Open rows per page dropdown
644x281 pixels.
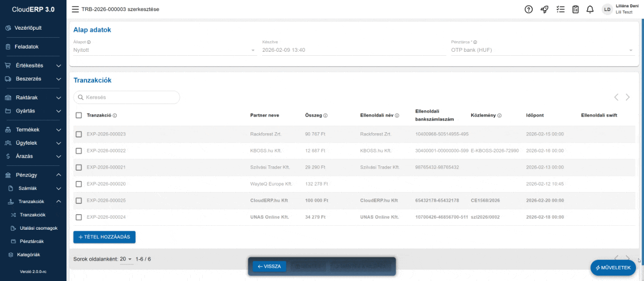pyautogui.click(x=126, y=259)
